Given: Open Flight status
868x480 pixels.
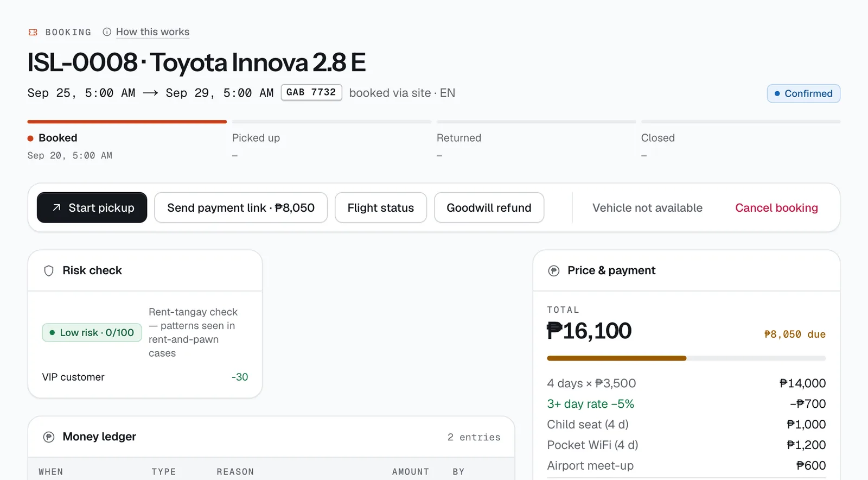Looking at the screenshot, I should (381, 207).
